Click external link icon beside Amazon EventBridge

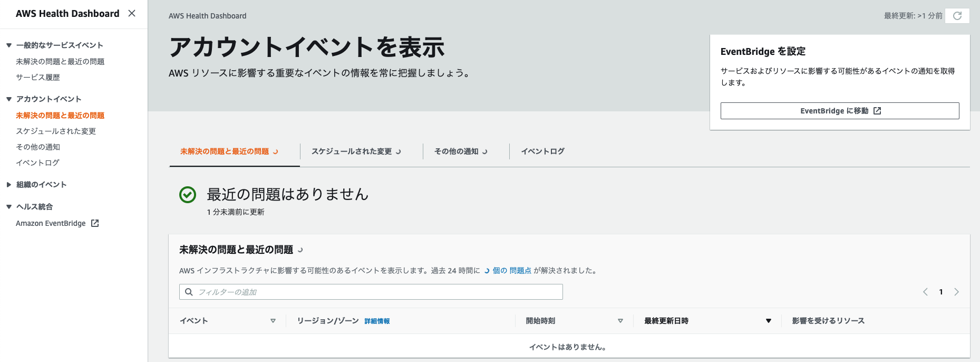coord(95,223)
